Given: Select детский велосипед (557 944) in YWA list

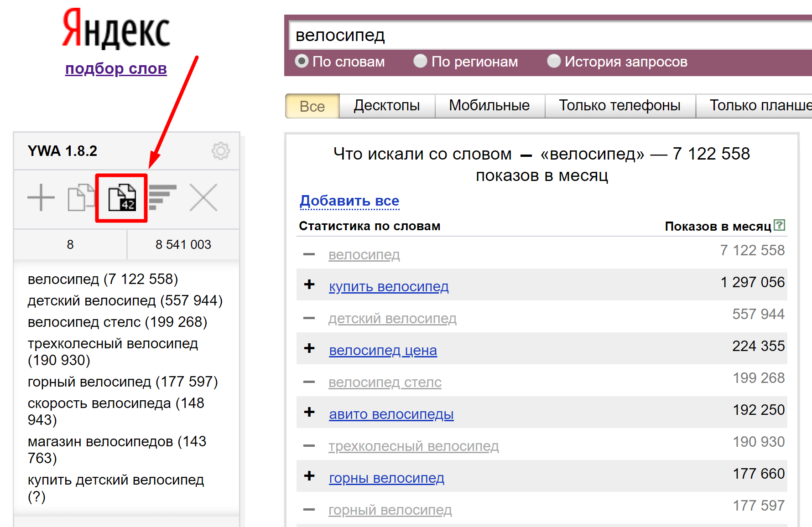Looking at the screenshot, I should (x=125, y=300).
